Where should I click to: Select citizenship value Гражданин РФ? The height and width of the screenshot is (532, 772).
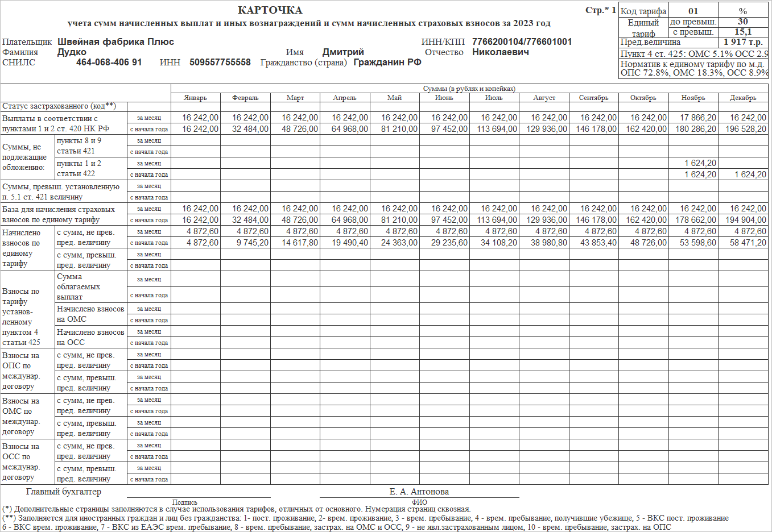click(387, 62)
